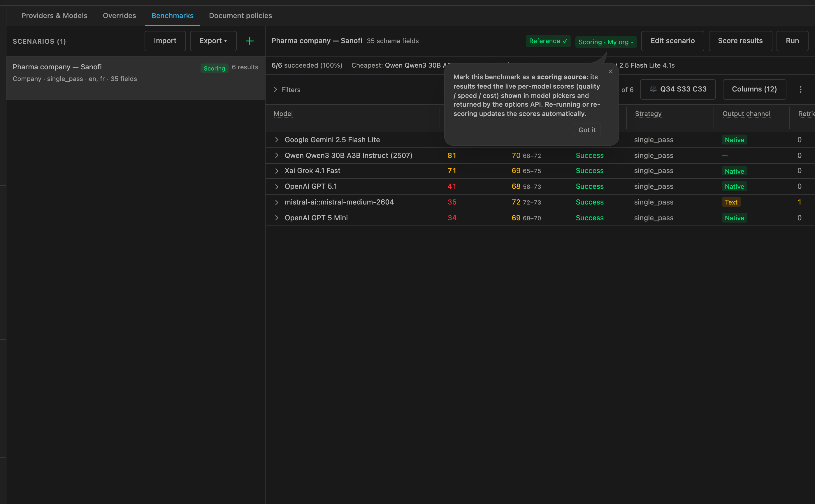Image resolution: width=815 pixels, height=504 pixels.
Task: Open the Columns (12) selector
Action: click(x=754, y=89)
